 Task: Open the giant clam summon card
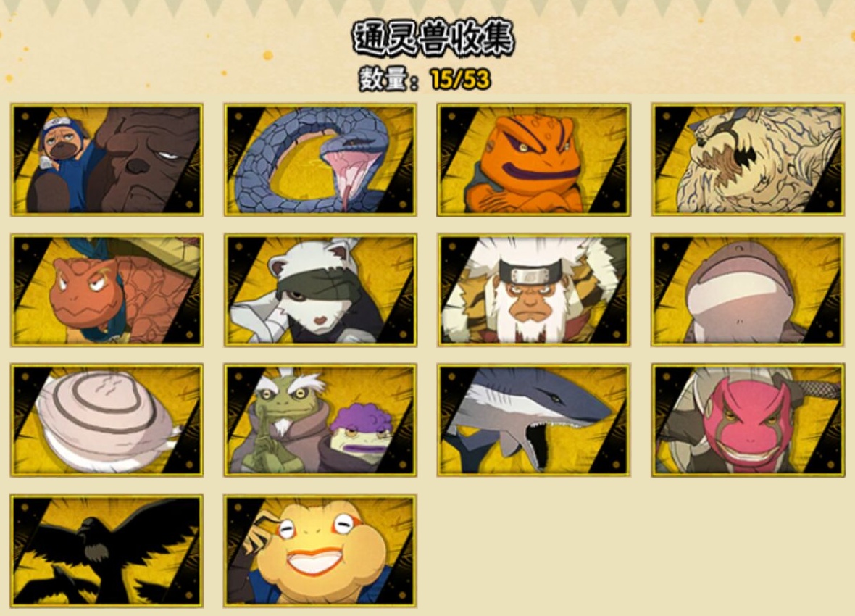tap(107, 420)
